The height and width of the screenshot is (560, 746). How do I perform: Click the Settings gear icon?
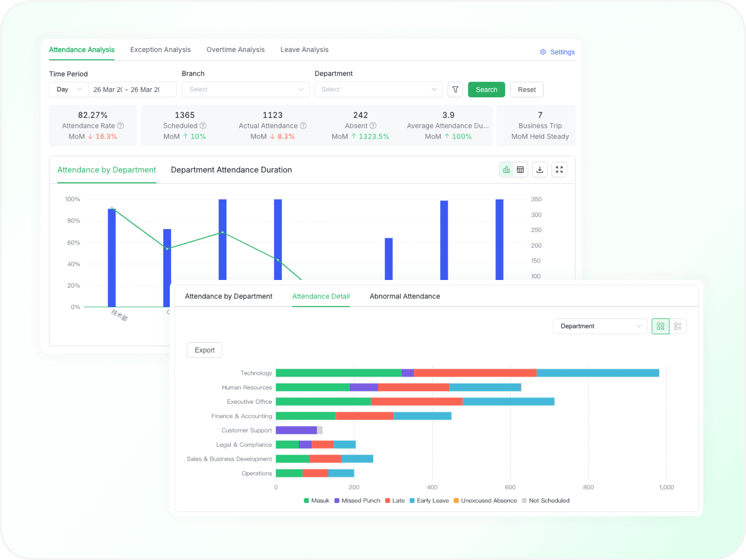click(543, 52)
